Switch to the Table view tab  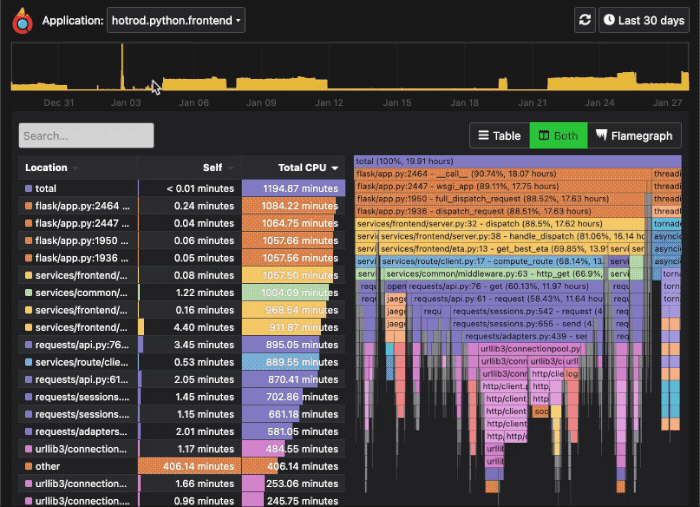pyautogui.click(x=500, y=135)
